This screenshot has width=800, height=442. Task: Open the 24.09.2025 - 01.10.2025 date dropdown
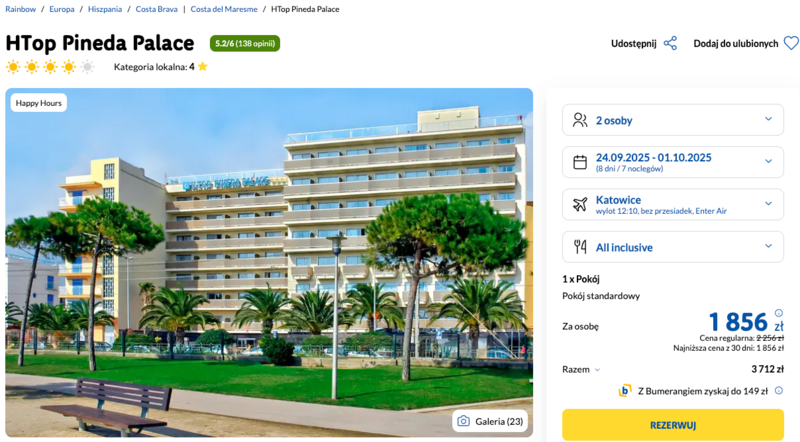pos(673,162)
